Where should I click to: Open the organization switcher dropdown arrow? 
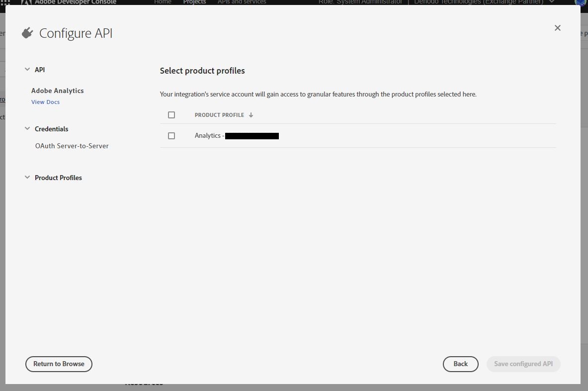click(552, 2)
